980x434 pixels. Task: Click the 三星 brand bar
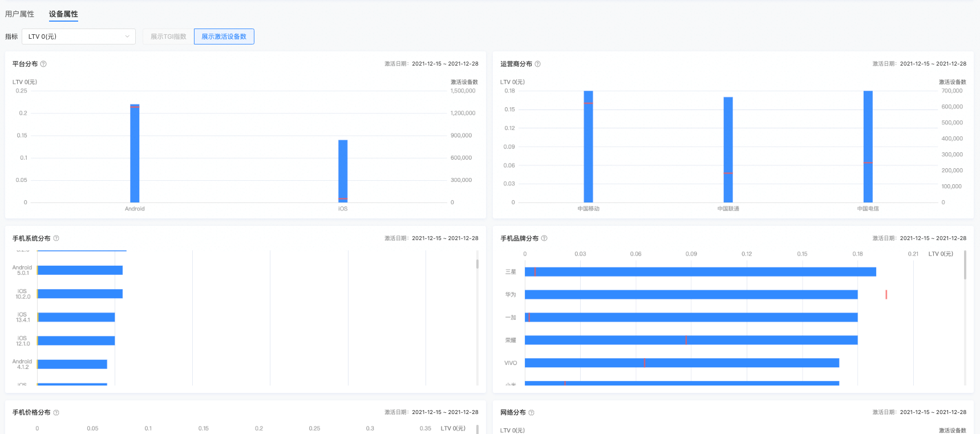coord(700,272)
